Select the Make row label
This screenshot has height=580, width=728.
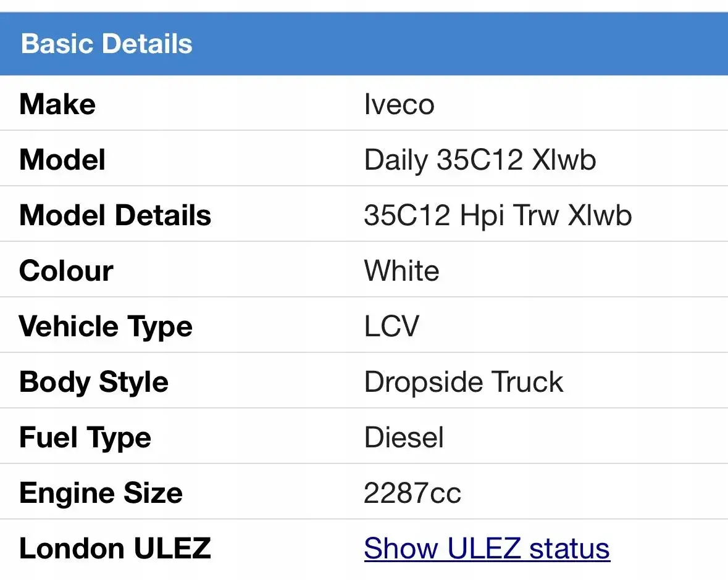(x=57, y=104)
